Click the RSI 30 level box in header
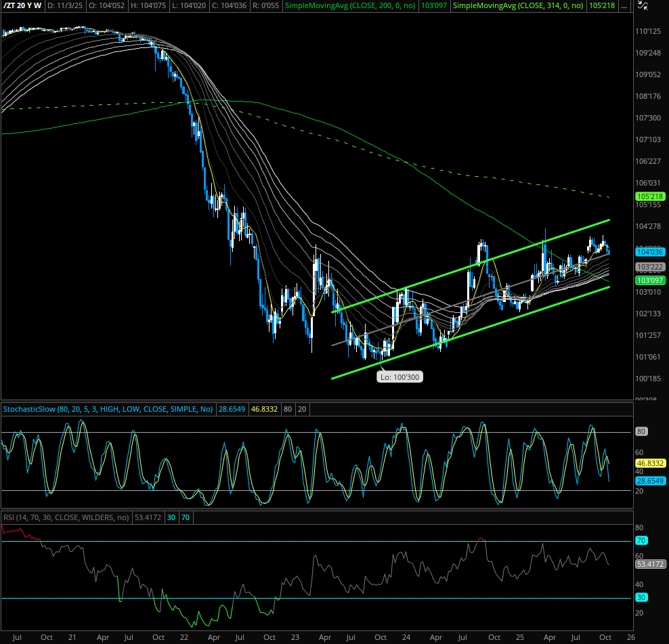Image resolution: width=669 pixels, height=644 pixels. click(x=171, y=517)
